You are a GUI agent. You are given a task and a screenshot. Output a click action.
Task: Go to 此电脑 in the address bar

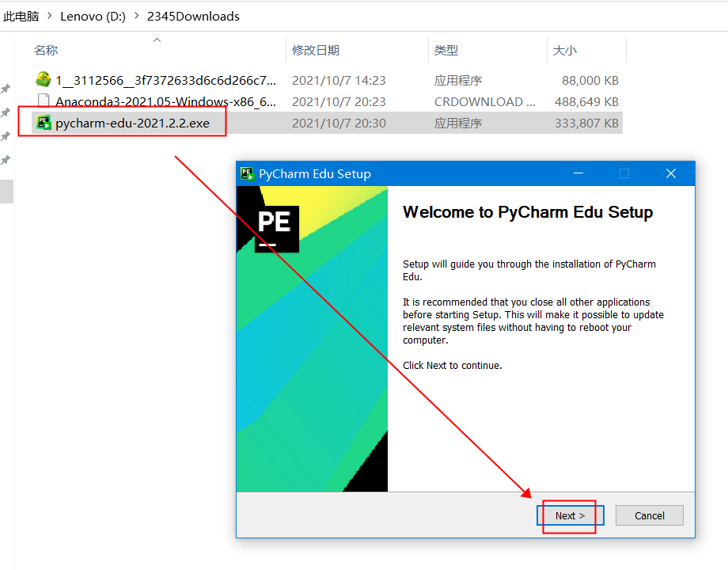[x=21, y=17]
